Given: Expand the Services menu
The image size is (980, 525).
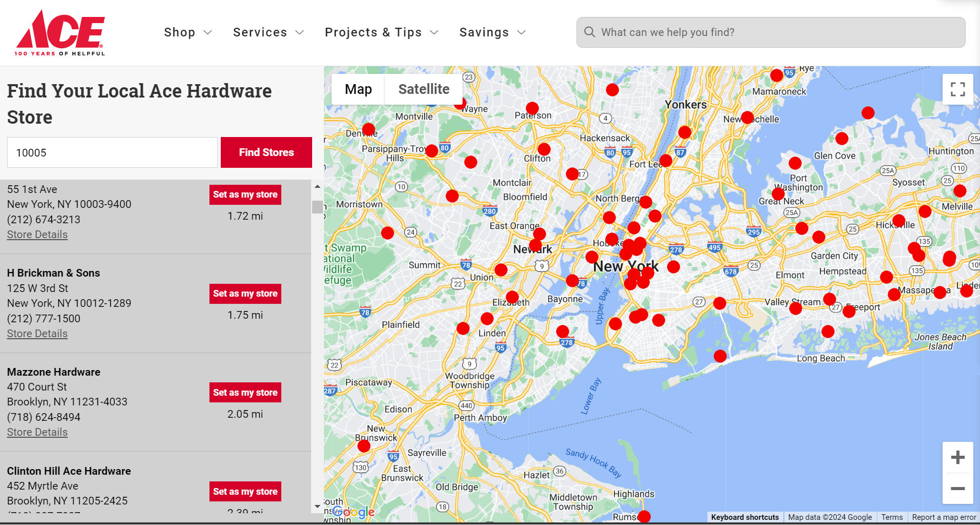Looking at the screenshot, I should 268,32.
